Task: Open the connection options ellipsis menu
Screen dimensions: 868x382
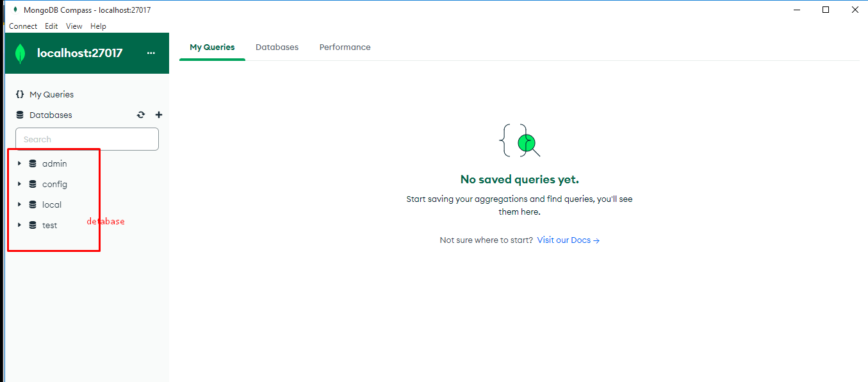Action: tap(151, 53)
